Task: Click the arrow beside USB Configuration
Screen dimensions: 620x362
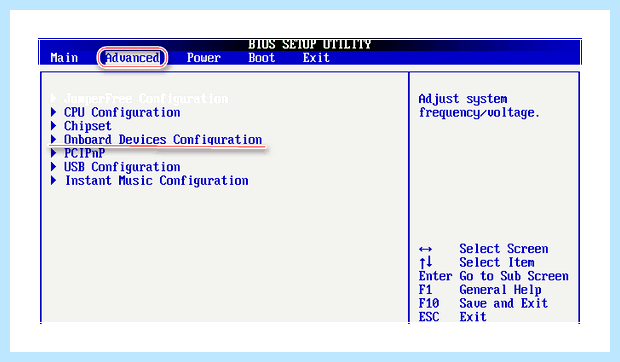Action: (x=54, y=166)
